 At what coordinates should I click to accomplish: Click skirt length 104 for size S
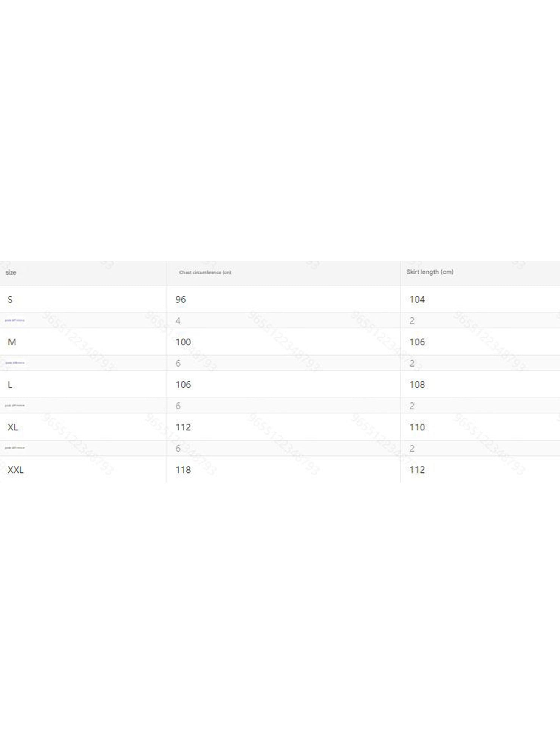pos(417,299)
